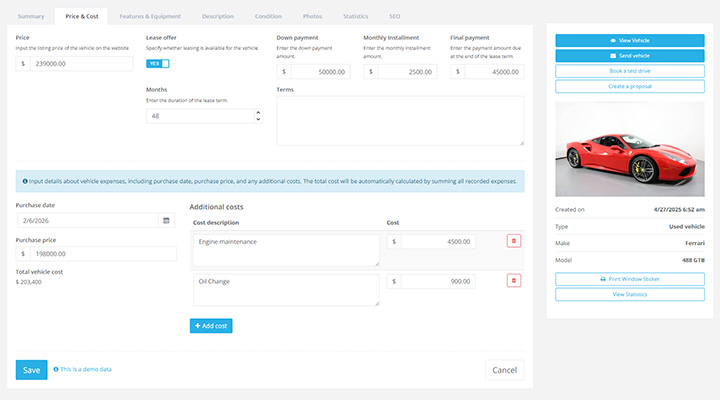720x400 pixels.
Task: Click the Add cost button
Action: coord(211,326)
